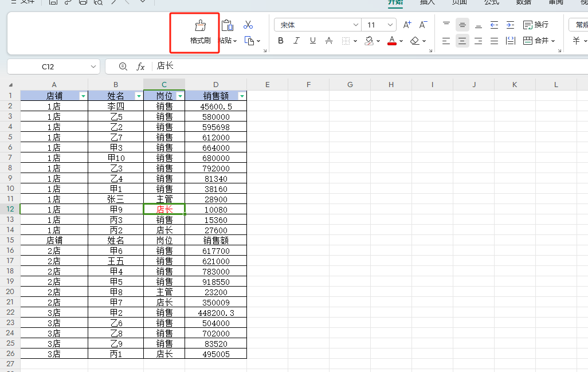Open the 粘贴 paste options dropdown
This screenshot has width=588, height=372.
pyautogui.click(x=235, y=41)
